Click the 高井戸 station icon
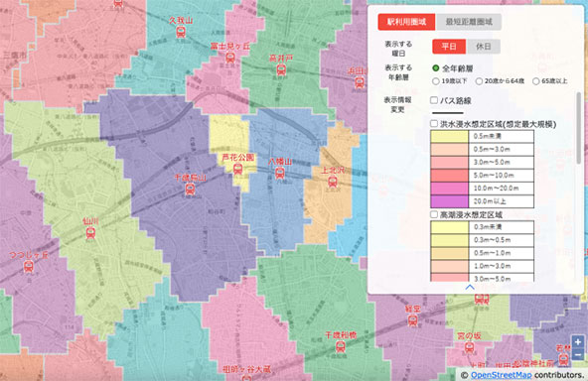The height and width of the screenshot is (381, 588). (281, 69)
